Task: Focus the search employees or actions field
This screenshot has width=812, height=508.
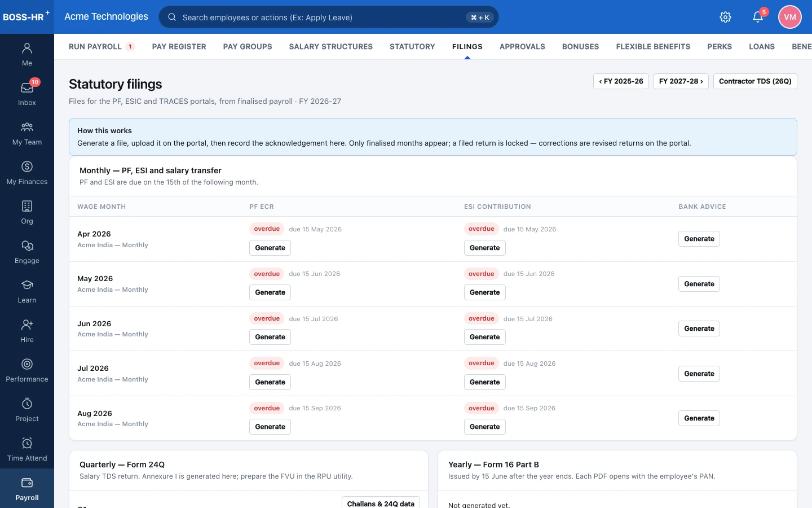Action: coord(329,17)
